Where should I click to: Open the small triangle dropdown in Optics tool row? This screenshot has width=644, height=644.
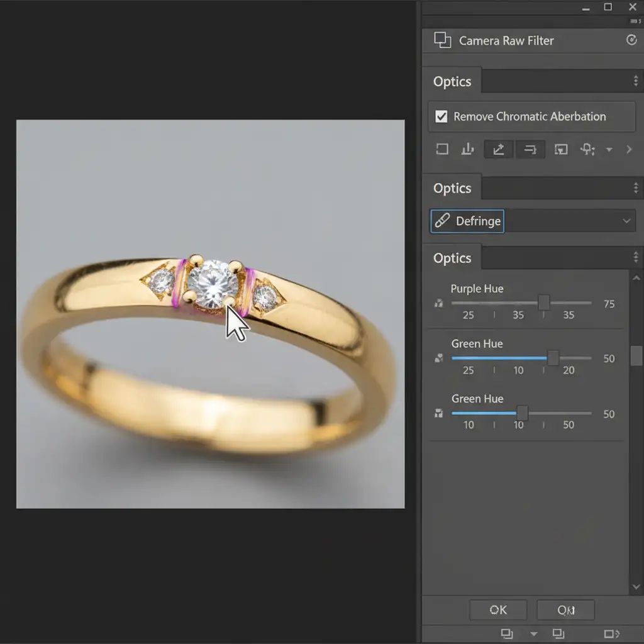tap(609, 150)
